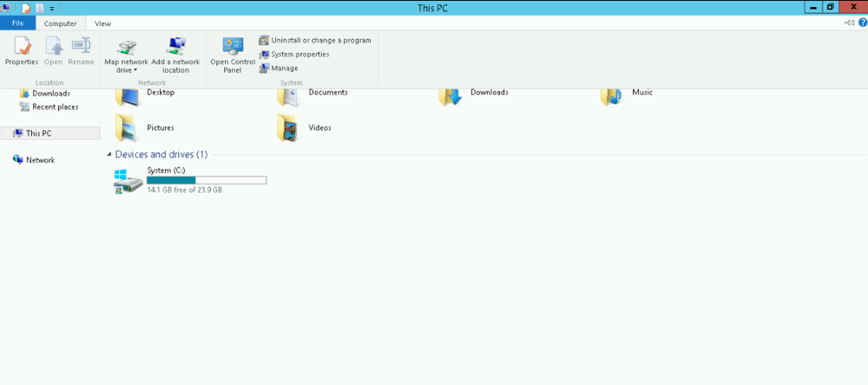Select the System (C:) drive icon

click(x=128, y=181)
